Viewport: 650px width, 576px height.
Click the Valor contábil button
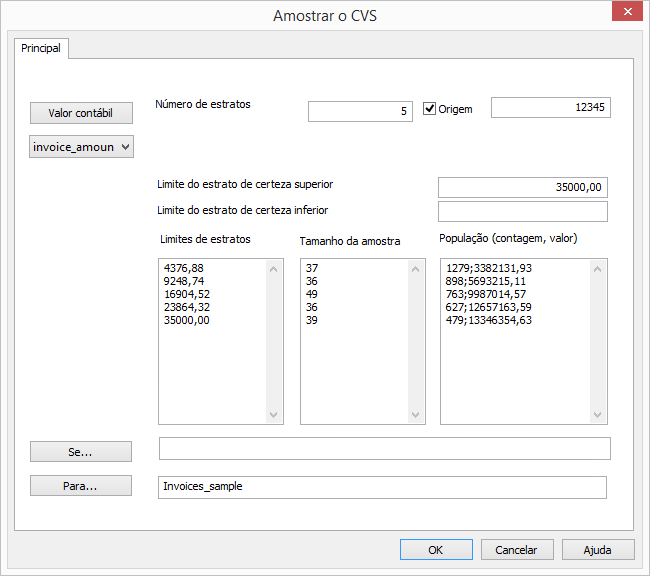[x=81, y=113]
